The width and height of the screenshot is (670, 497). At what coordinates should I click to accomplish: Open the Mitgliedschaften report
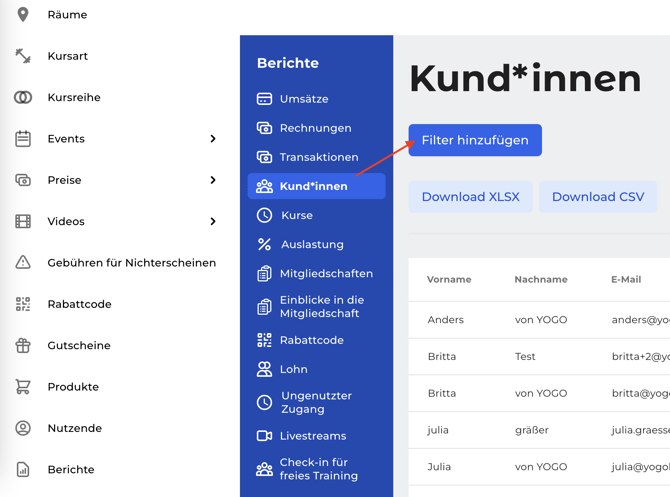tap(326, 273)
